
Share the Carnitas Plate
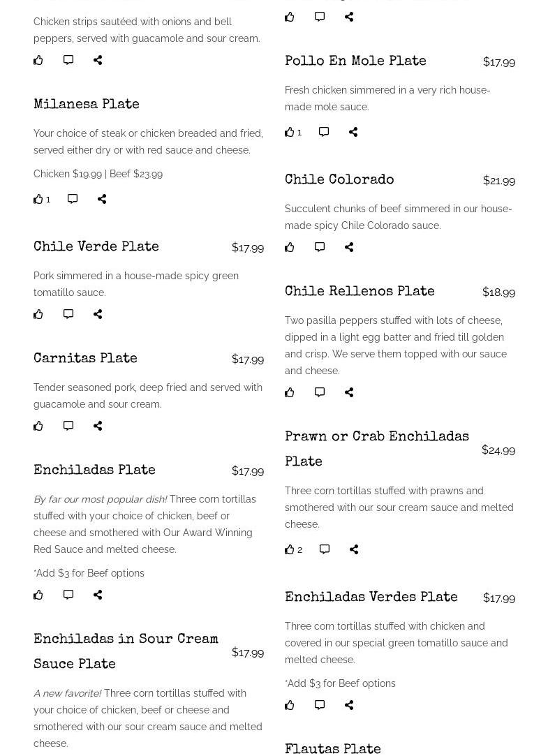pos(98,426)
